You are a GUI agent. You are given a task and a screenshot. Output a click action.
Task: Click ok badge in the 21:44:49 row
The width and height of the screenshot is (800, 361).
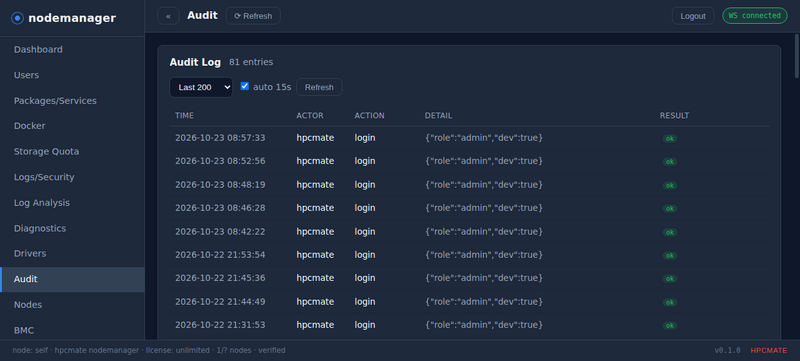(670, 302)
